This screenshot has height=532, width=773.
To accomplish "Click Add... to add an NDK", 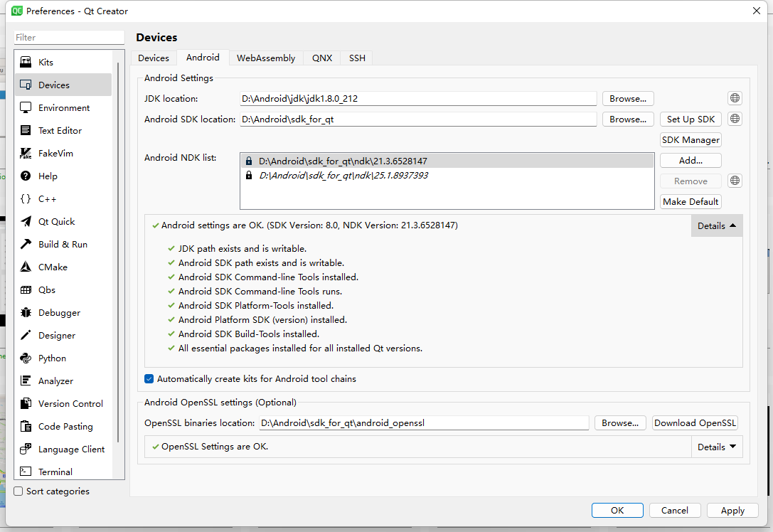I will (691, 160).
